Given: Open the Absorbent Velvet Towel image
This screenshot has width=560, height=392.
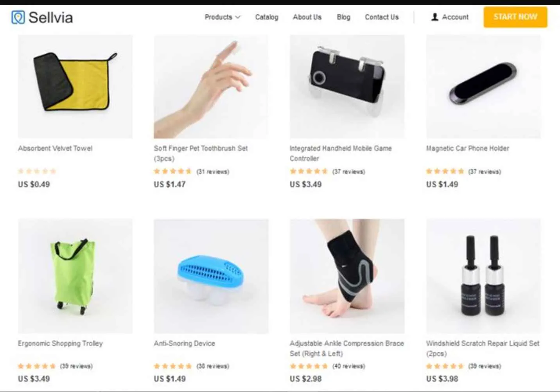Looking at the screenshot, I should click(x=75, y=86).
